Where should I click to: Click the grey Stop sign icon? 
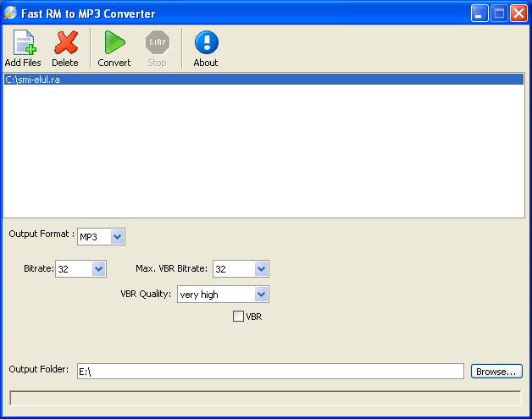158,42
